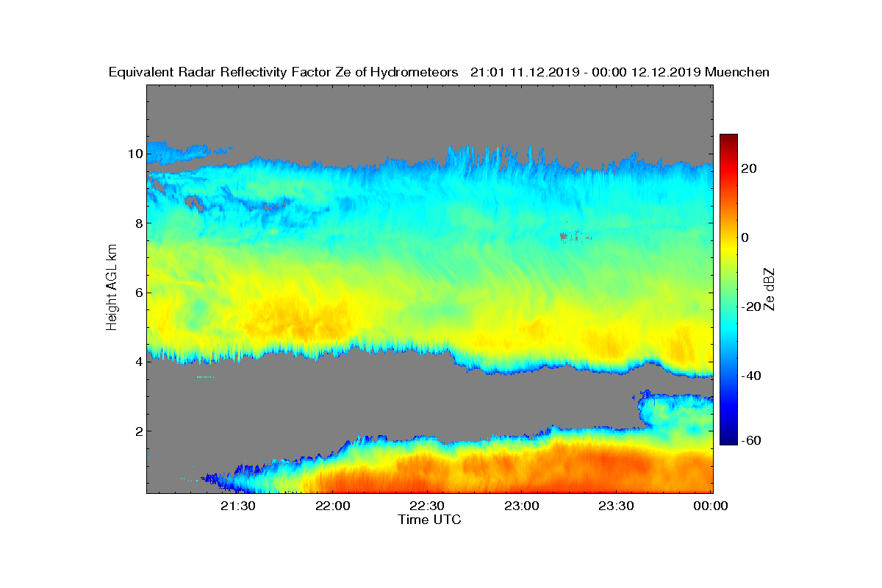Click the 'Height AGL km' axis label

(112, 289)
